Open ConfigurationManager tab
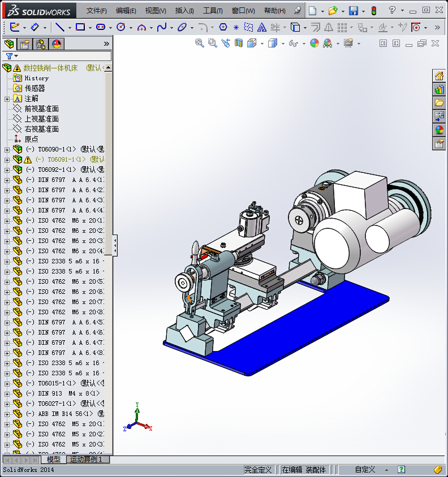The height and width of the screenshot is (477, 448). [41, 45]
